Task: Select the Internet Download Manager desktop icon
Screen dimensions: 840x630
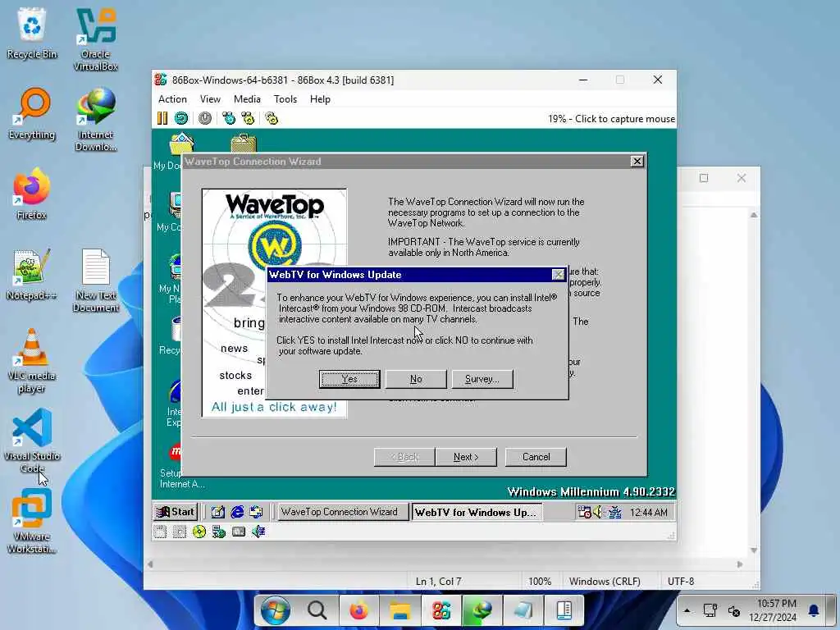Action: 95,120
